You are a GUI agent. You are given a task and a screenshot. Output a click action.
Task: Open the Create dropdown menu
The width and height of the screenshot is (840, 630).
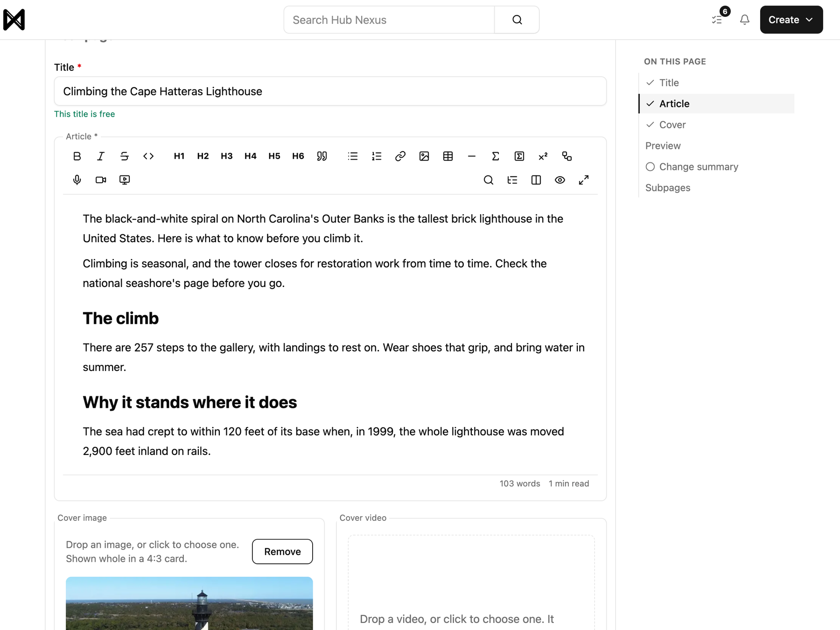(791, 20)
